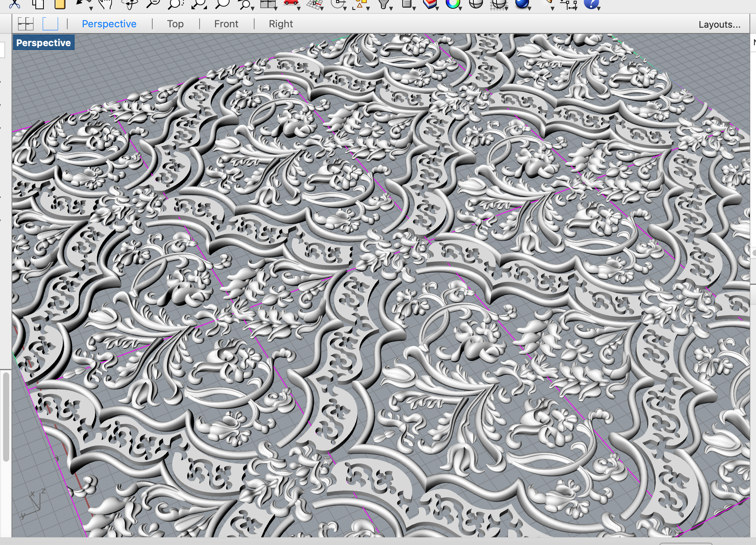
Task: Select the Zoom Dynamic magnifier
Action: (153, 4)
